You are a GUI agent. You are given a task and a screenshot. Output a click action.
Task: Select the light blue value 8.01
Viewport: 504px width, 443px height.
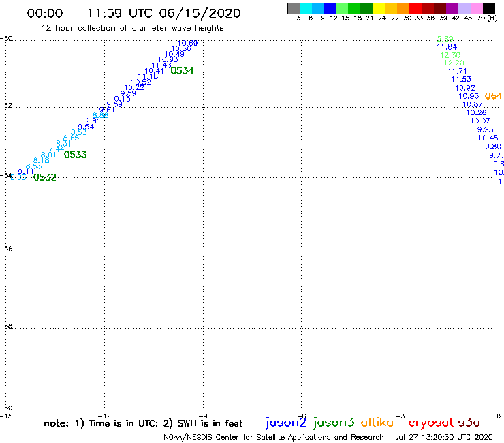(x=48, y=155)
